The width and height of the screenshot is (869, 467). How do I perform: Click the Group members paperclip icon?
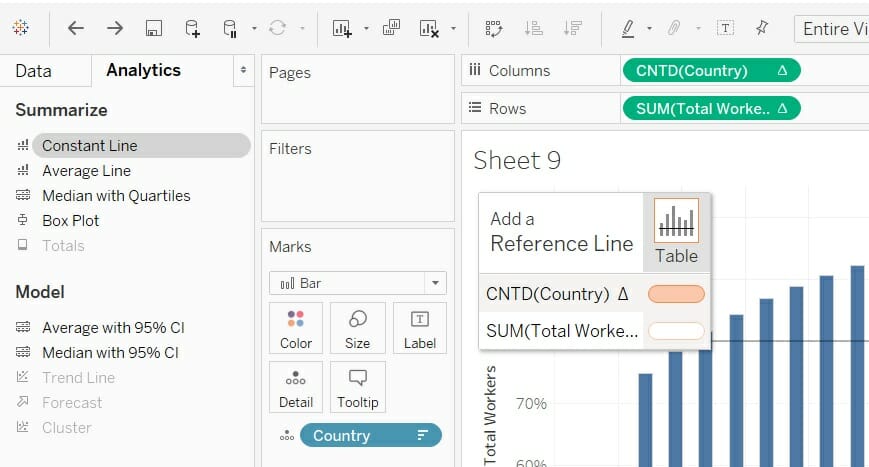673,28
